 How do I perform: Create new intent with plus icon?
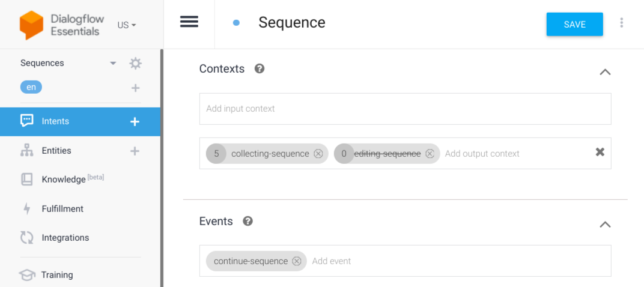point(135,121)
